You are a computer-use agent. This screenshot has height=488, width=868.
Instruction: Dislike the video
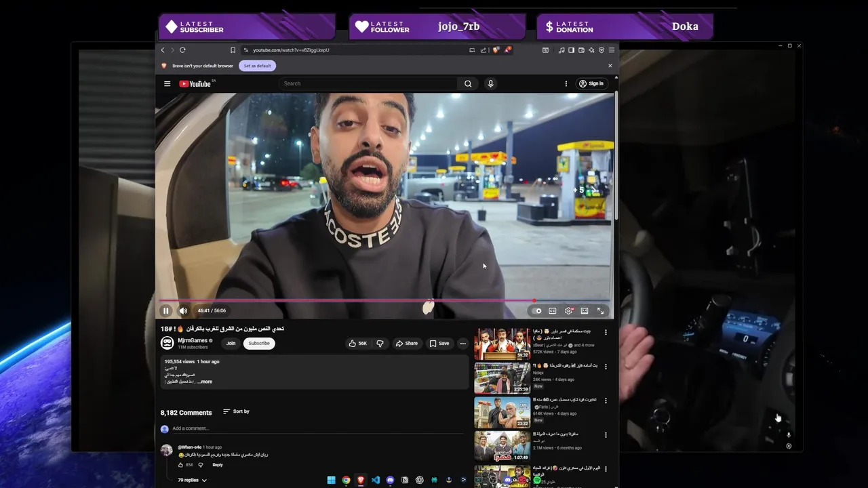point(380,344)
